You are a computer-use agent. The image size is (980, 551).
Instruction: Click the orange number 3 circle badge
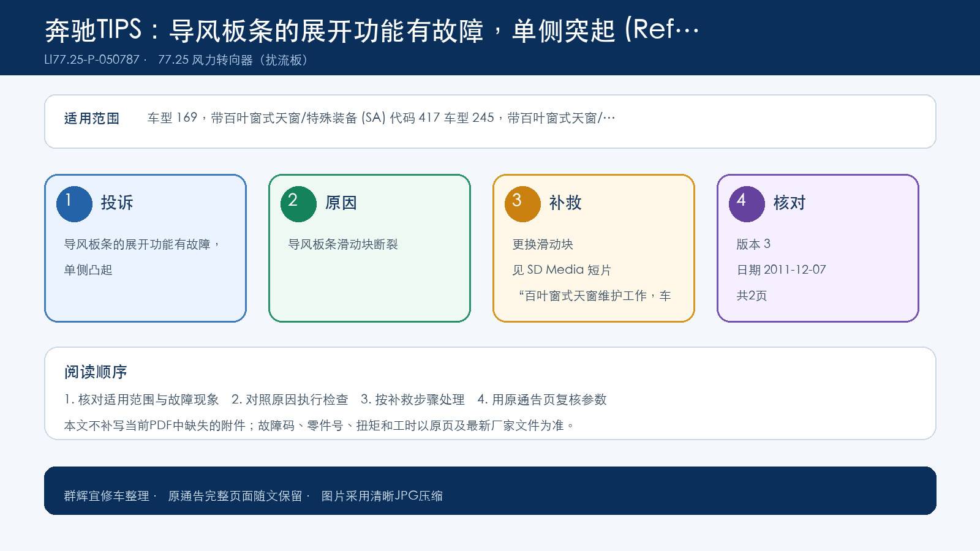pyautogui.click(x=522, y=204)
